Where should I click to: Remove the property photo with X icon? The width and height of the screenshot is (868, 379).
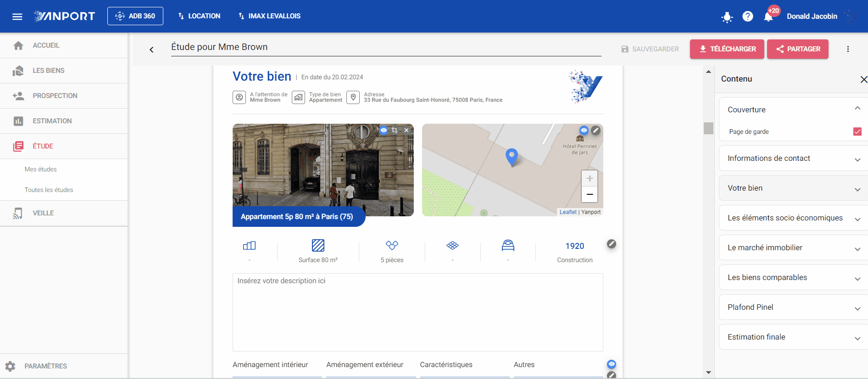pos(406,130)
